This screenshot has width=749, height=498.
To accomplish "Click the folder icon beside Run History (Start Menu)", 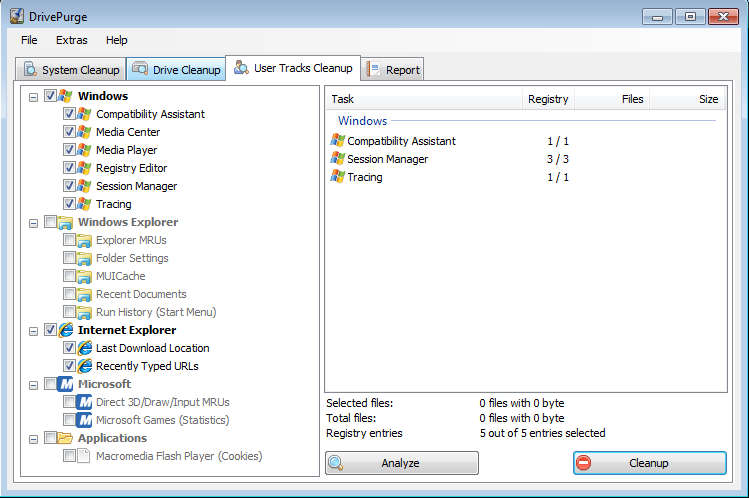I will [x=84, y=313].
